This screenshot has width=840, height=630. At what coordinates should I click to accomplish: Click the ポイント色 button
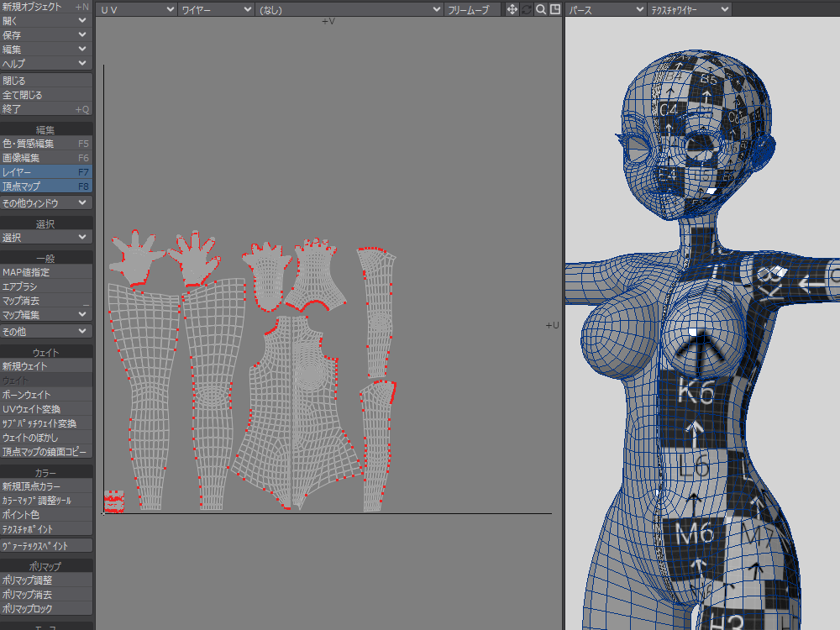tap(46, 514)
